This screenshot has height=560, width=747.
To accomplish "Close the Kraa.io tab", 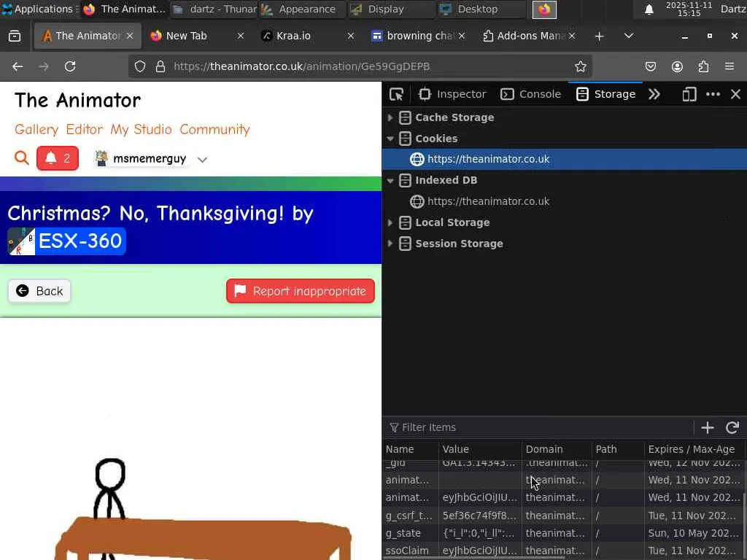I will pos(351,36).
